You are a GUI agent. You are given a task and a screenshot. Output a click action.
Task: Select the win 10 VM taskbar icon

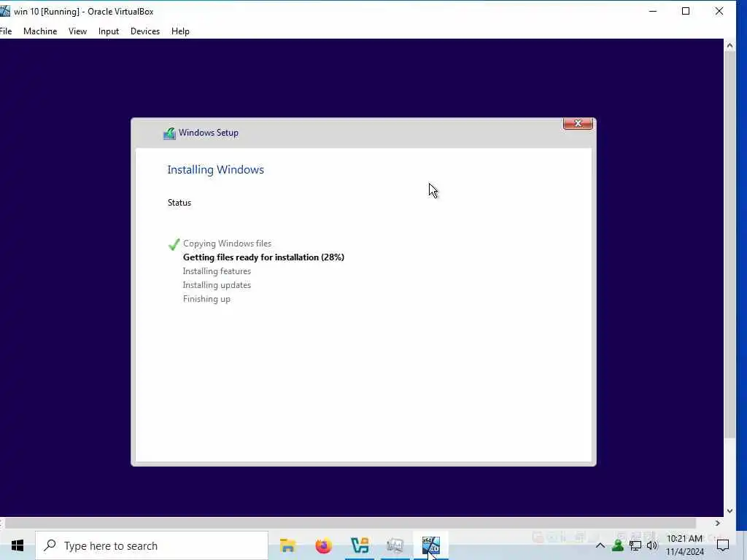(430, 545)
